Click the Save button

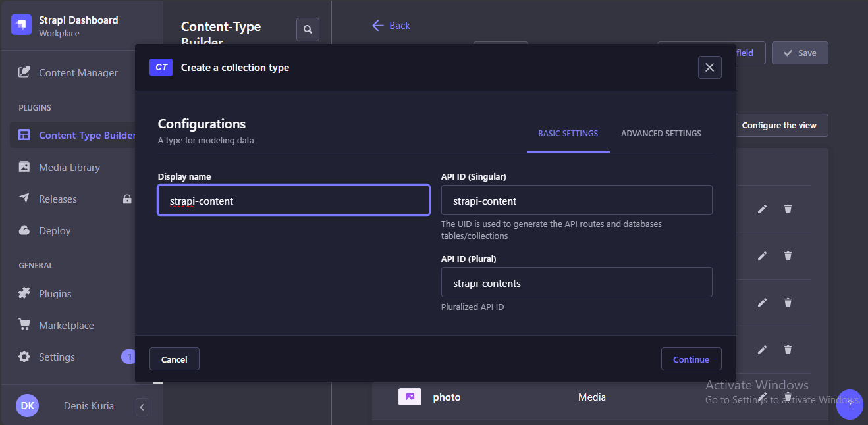(800, 53)
